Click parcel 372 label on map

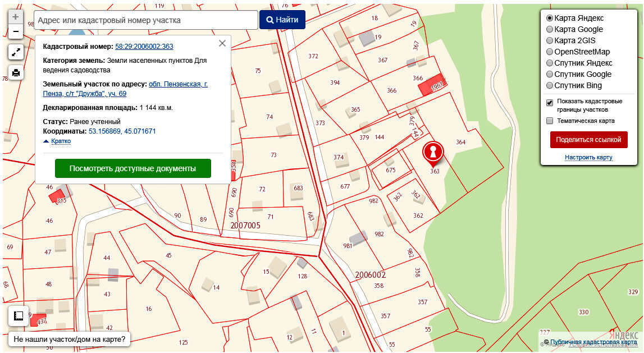313,56
